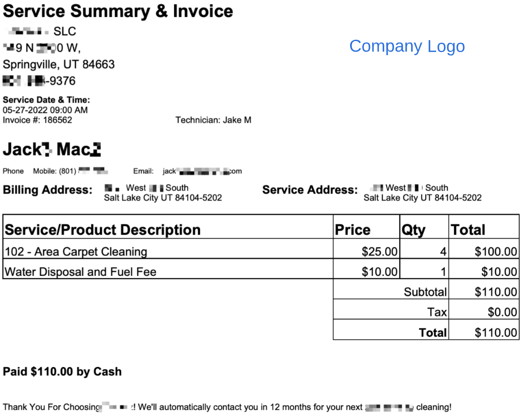Viewport: 528px width, 420px height.
Task: Click the Springville, UT 84663 address line
Action: pos(59,64)
